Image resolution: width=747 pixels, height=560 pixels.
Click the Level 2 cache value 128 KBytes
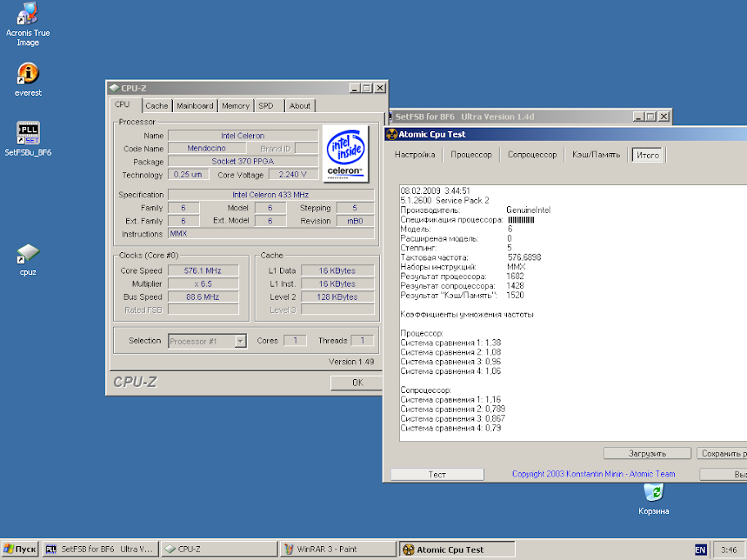coord(337,296)
